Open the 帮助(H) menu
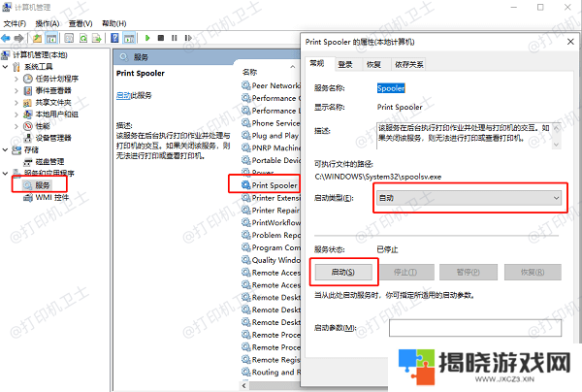Image resolution: width=582 pixels, height=392 pixels. click(x=113, y=23)
